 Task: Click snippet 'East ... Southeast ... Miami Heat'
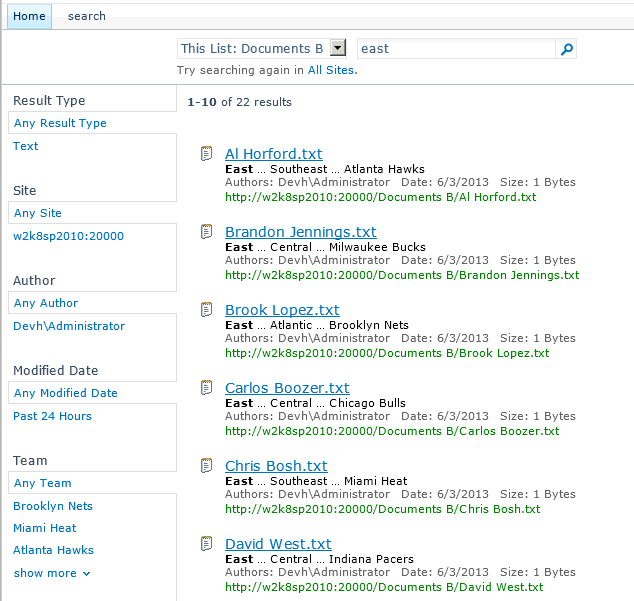pos(316,481)
